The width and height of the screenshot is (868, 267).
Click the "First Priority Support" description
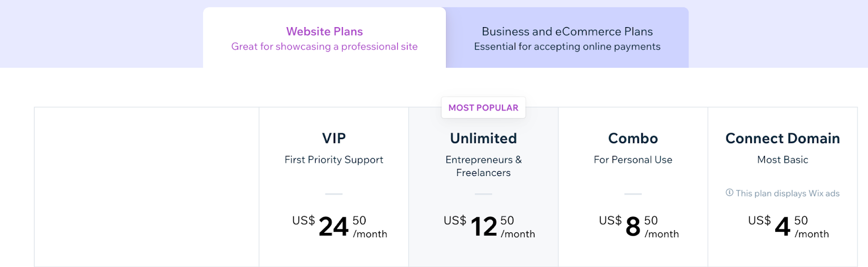(x=334, y=160)
